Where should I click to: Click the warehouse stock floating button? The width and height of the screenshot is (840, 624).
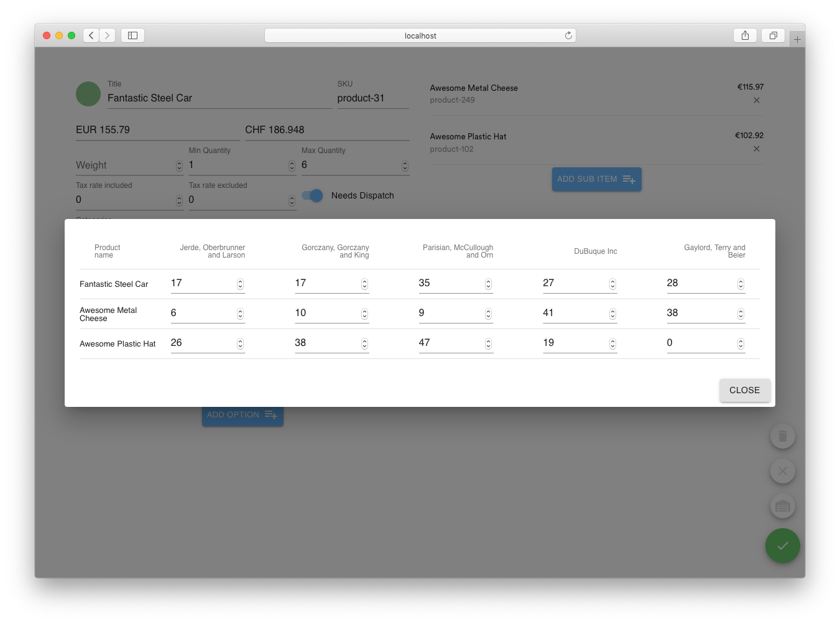click(x=782, y=506)
